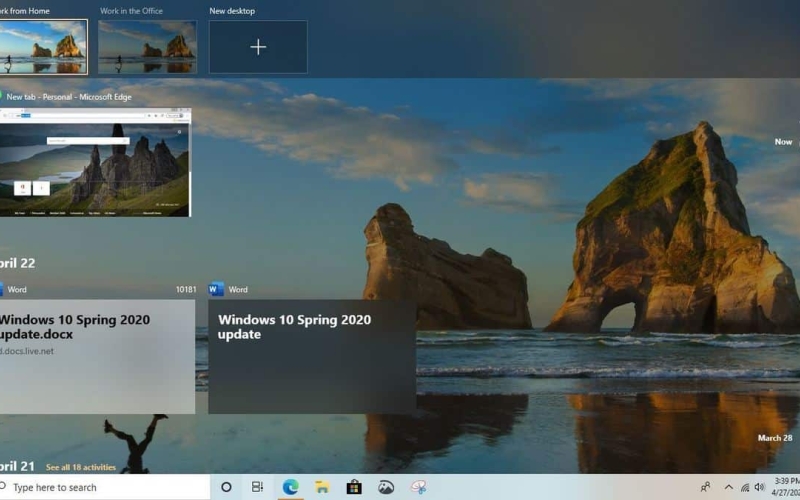The height and width of the screenshot is (500, 800).
Task: Open File Explorer from the taskbar
Action: tap(322, 487)
